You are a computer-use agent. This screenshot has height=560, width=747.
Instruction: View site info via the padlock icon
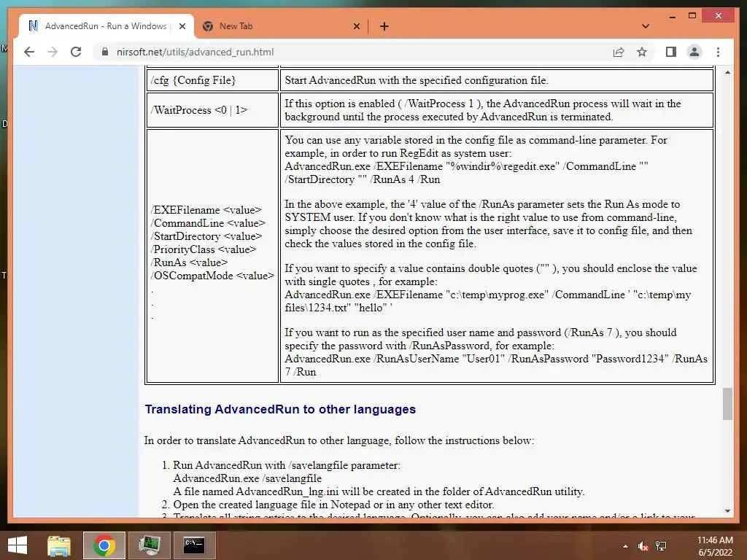point(105,52)
